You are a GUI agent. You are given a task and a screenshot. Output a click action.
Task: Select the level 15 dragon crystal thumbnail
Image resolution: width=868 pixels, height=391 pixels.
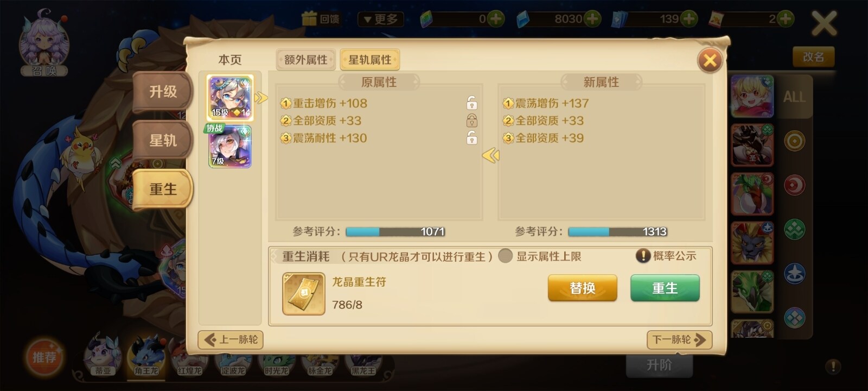[x=230, y=98]
